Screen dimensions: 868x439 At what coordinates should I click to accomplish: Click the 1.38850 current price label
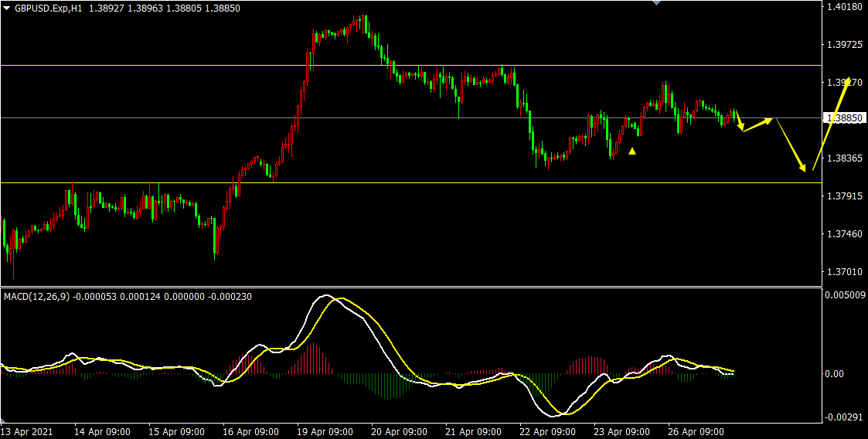pos(844,118)
